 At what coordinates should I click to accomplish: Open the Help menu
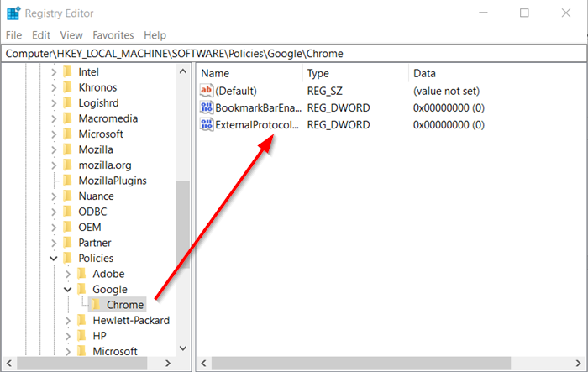pyautogui.click(x=155, y=35)
